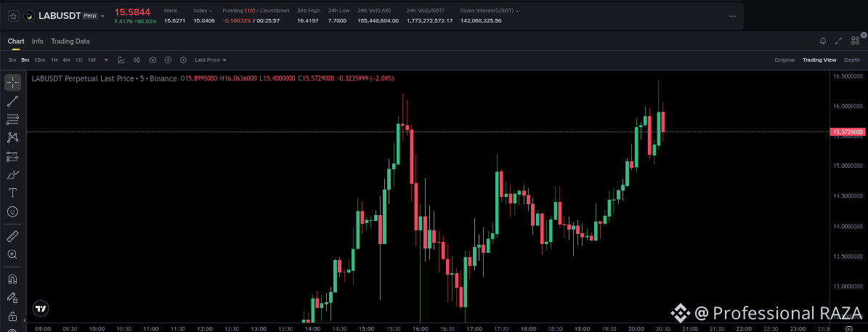Select the 5m timeframe

(x=25, y=60)
